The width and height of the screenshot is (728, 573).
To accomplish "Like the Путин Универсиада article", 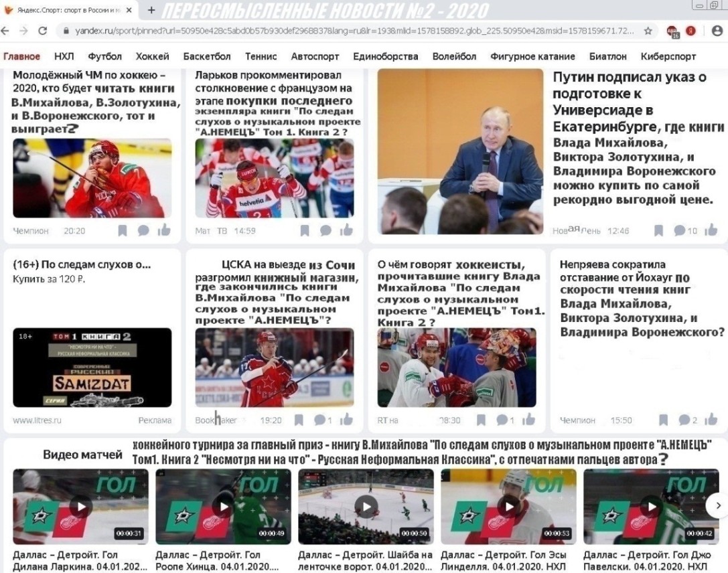I will (711, 230).
